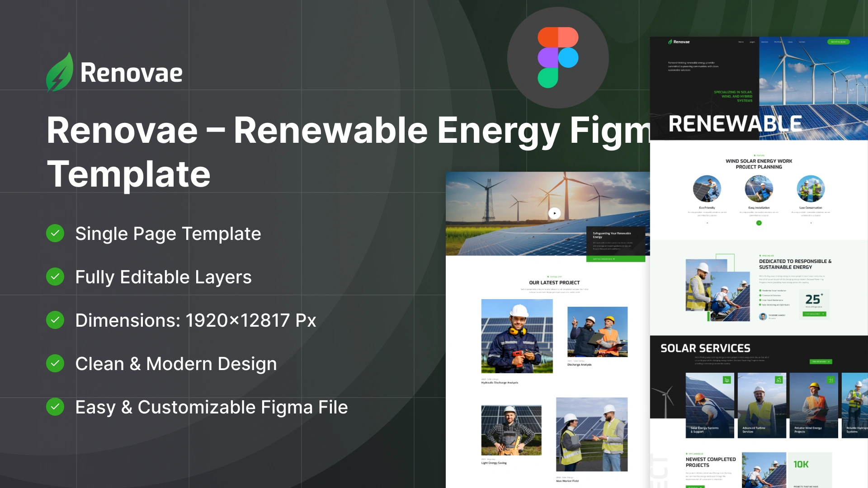Click the View All Services button
This screenshot has width=868, height=488.
(x=821, y=361)
